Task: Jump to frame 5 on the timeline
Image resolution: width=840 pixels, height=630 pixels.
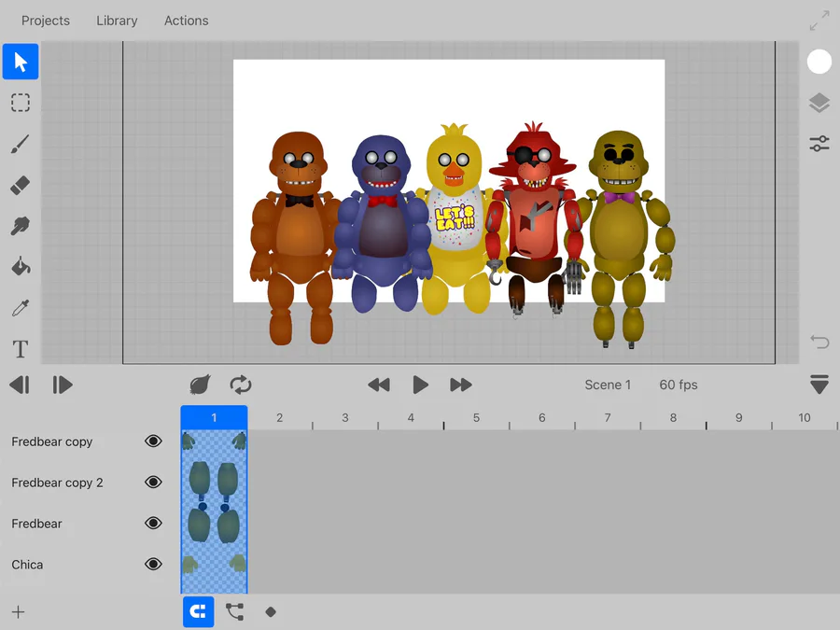Action: pyautogui.click(x=476, y=418)
